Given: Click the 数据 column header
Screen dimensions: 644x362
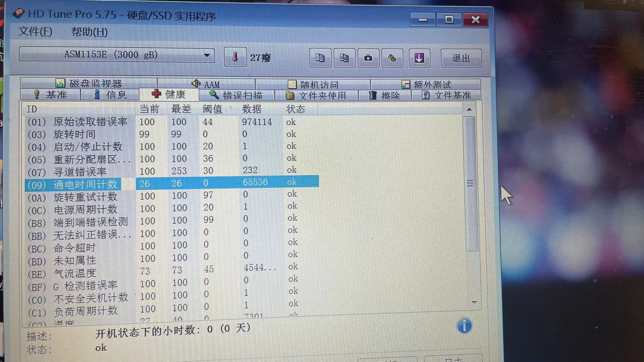Looking at the screenshot, I should [260, 109].
